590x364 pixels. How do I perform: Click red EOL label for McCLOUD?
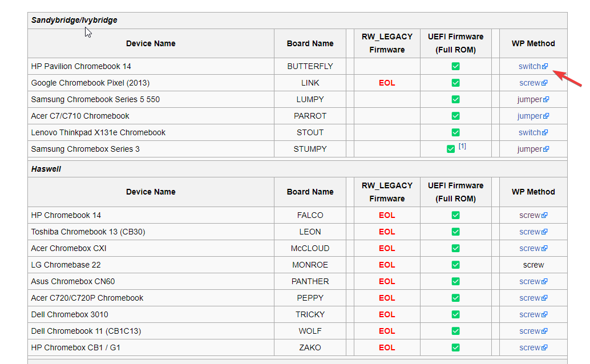point(387,248)
